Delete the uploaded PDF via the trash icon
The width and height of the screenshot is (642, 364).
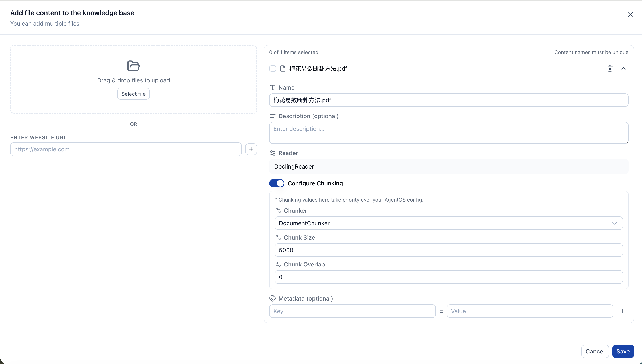[x=610, y=69]
